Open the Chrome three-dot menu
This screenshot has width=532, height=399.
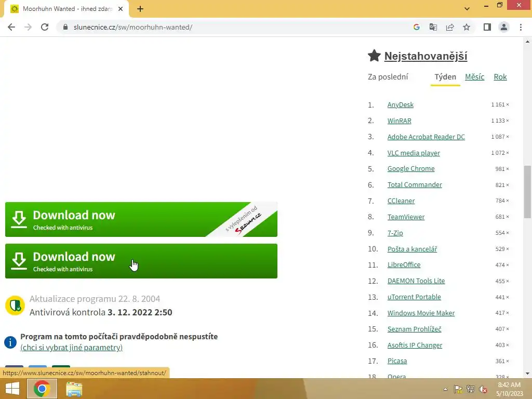pos(521,27)
